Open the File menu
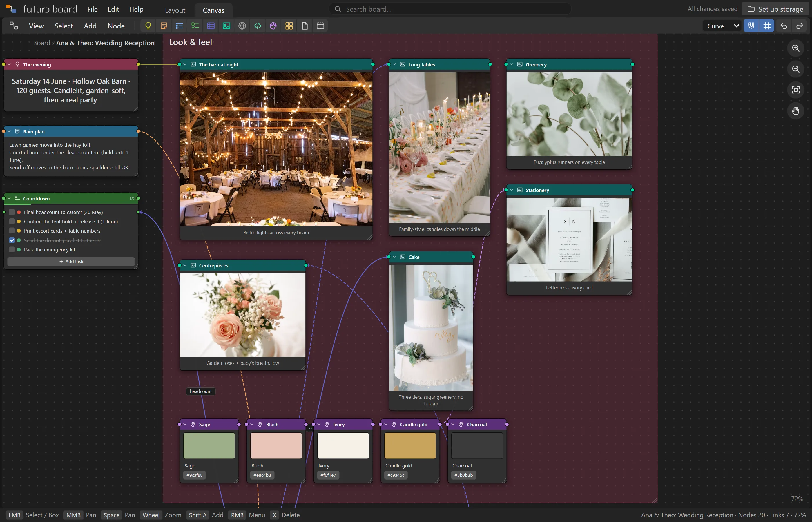This screenshot has width=812, height=522. [93, 9]
